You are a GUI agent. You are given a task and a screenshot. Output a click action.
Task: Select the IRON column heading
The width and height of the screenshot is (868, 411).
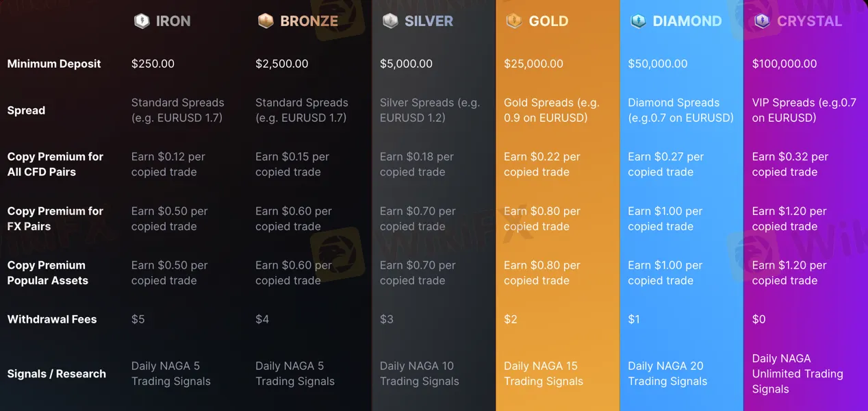(x=173, y=21)
